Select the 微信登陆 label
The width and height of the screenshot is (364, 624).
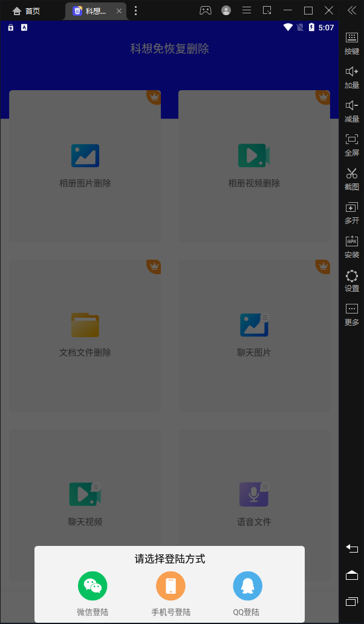tap(93, 612)
